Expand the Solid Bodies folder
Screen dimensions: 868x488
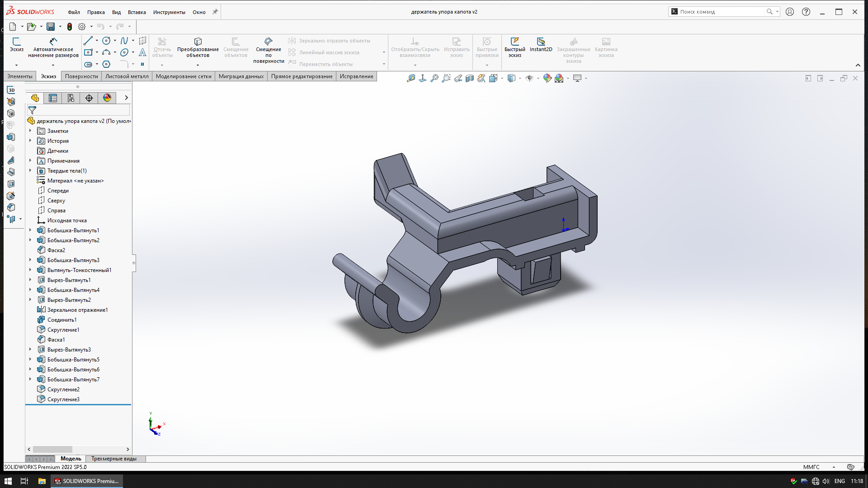tap(30, 171)
